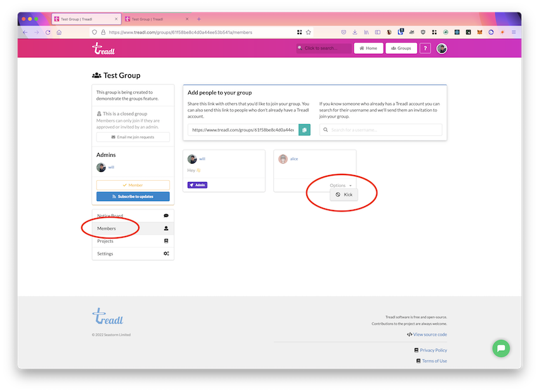Screen dimensions: 539x392
Task: Open the Notice Board menu item
Action: tap(133, 216)
